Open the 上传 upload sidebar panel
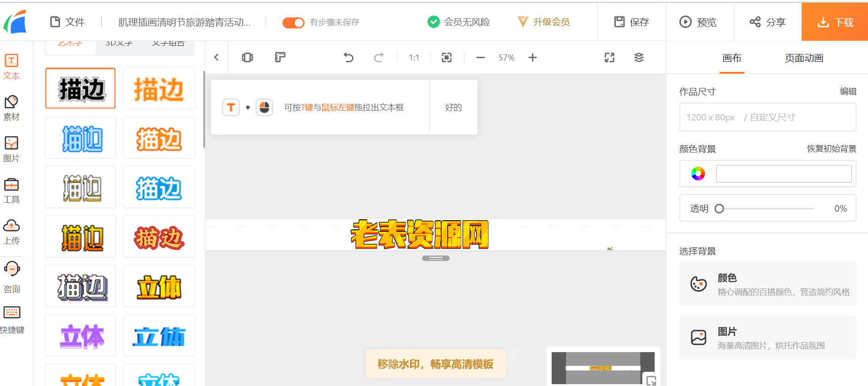The image size is (868, 386). pyautogui.click(x=11, y=232)
